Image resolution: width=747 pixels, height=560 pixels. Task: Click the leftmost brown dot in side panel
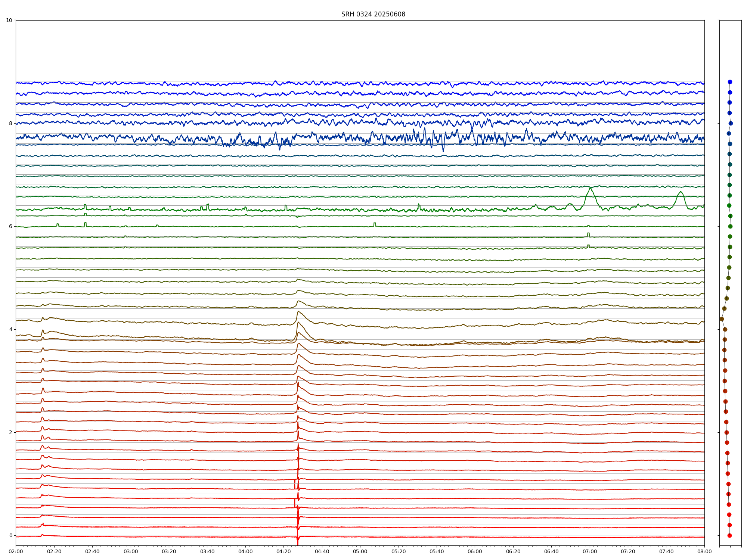point(722,319)
